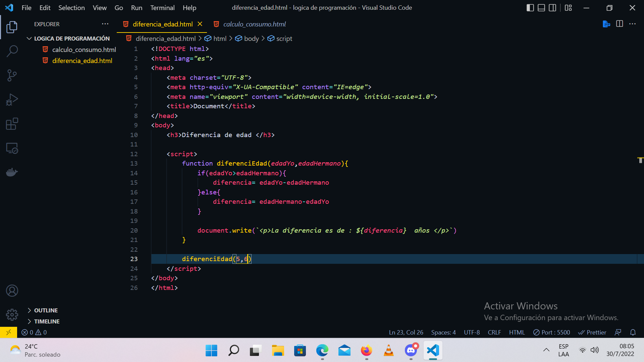Viewport: 644px width, 362px height.
Task: Open the Edit menu
Action: click(45, 7)
